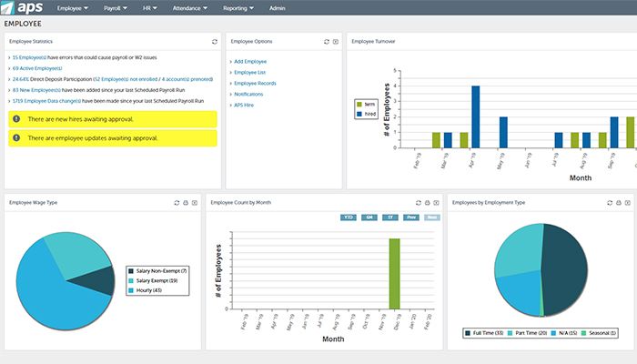Open the Add Employee link
This screenshot has width=637, height=364.
pos(250,61)
